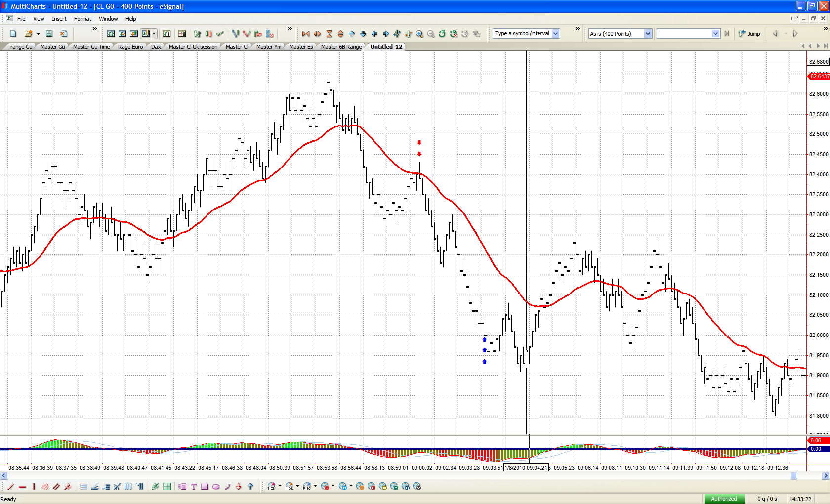
Task: Open the Window menu
Action: point(108,19)
